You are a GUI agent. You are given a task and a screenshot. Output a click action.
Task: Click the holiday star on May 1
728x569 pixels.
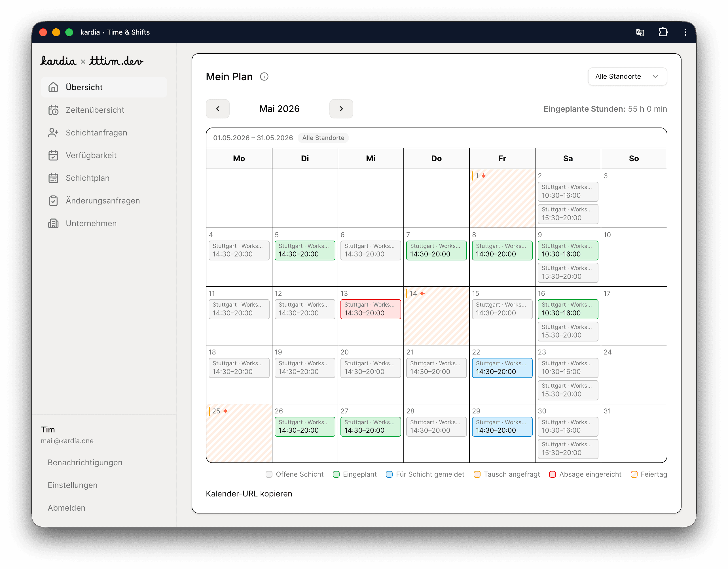point(483,176)
